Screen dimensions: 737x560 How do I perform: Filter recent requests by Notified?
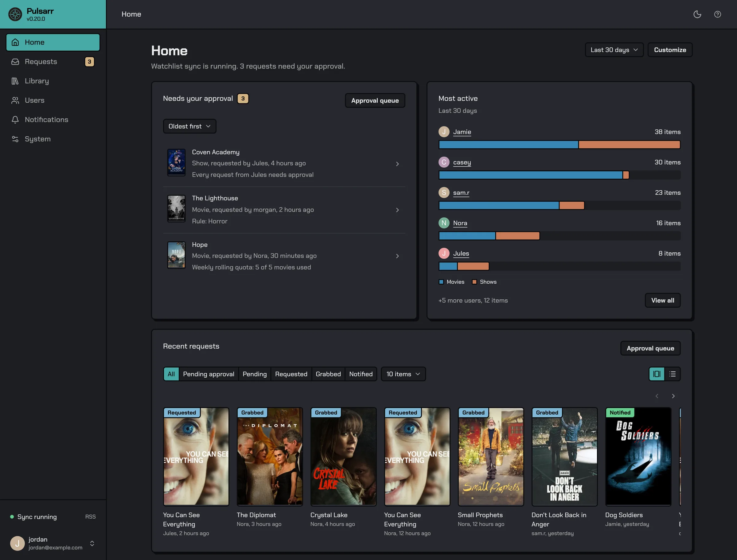[361, 374]
